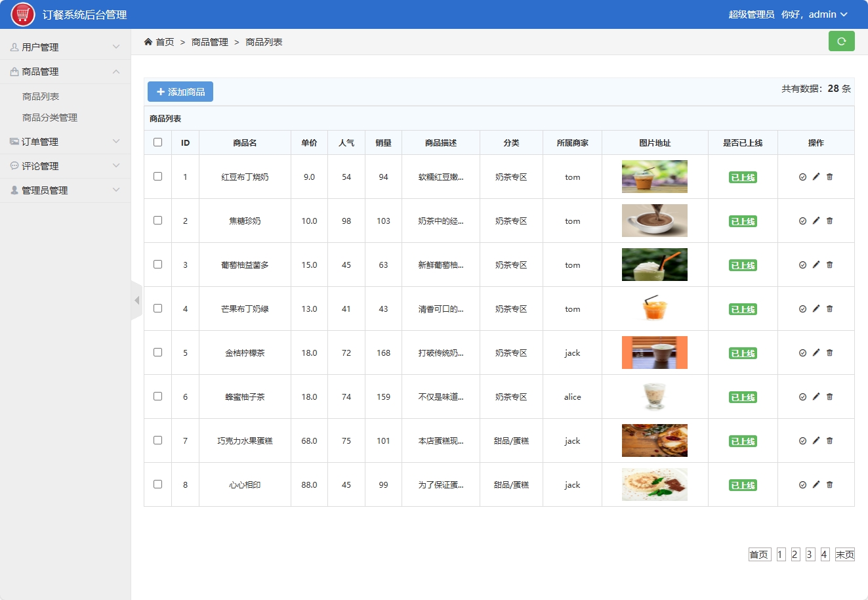Select the checkbox for 巧克力水果蛋糕
The width and height of the screenshot is (868, 600).
click(157, 440)
